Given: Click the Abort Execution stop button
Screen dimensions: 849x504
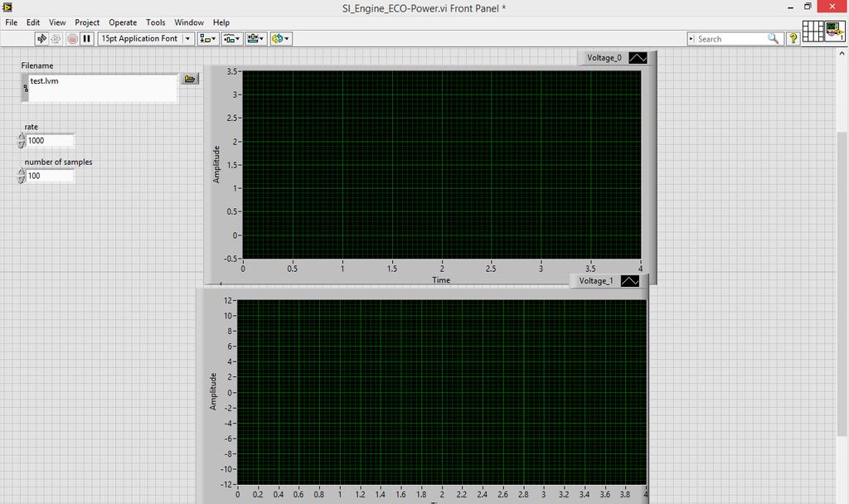Looking at the screenshot, I should pyautogui.click(x=72, y=38).
